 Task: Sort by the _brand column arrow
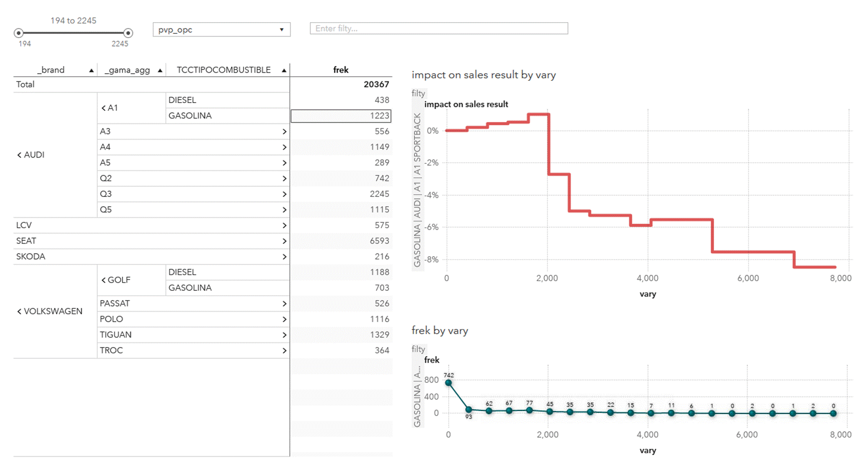click(x=91, y=70)
